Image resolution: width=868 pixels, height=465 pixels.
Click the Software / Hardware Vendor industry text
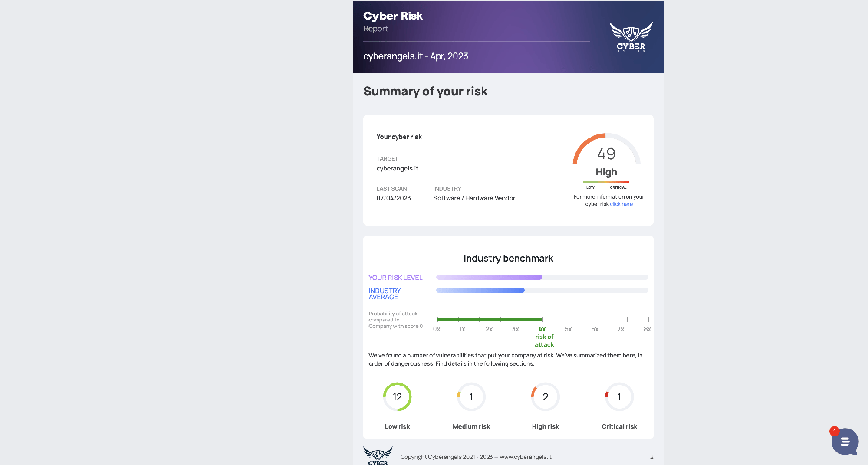[474, 198]
